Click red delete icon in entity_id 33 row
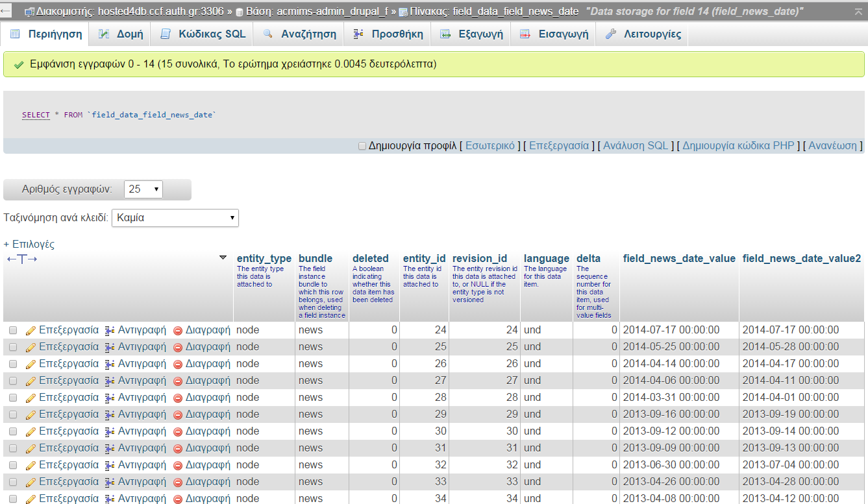 [x=178, y=482]
